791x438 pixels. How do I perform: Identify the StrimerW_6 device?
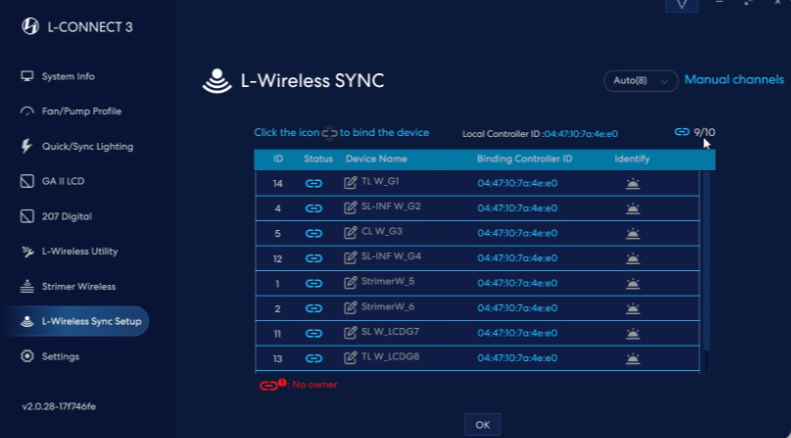tap(633, 308)
